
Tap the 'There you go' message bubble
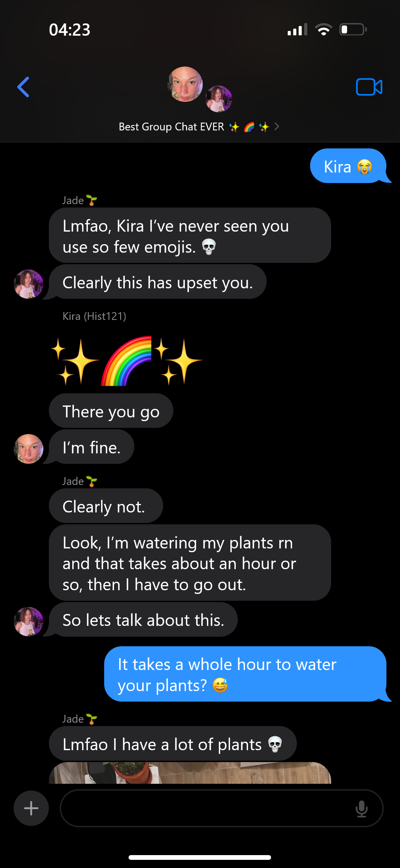[111, 411]
